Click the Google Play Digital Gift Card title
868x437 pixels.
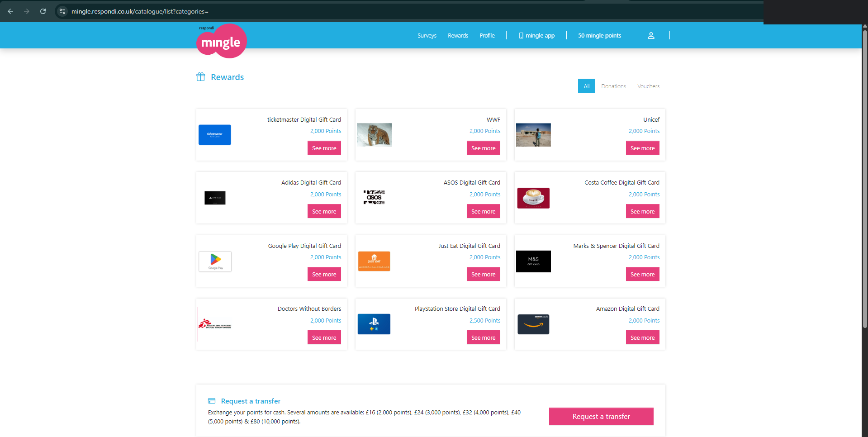tap(304, 246)
